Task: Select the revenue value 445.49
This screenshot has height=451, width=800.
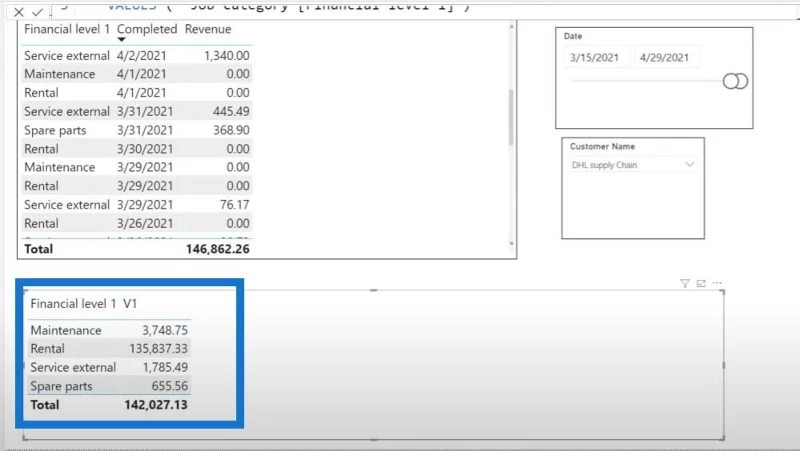Action: pos(231,111)
